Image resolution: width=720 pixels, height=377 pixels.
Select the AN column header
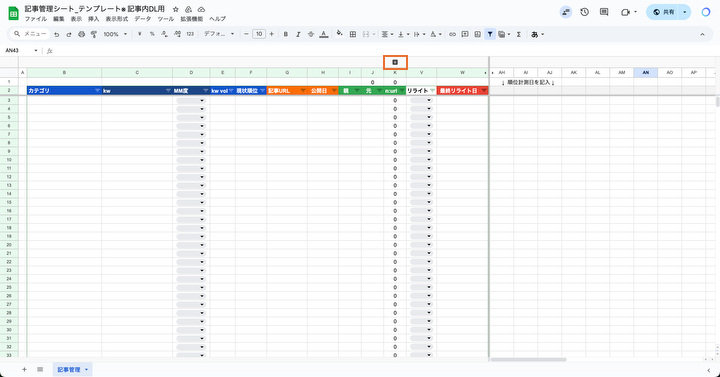click(x=646, y=73)
